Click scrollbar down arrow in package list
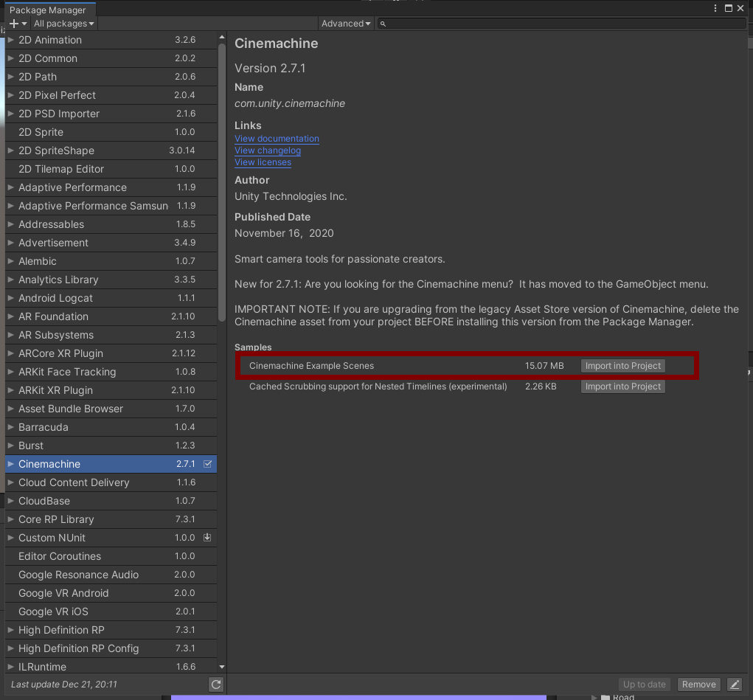The height and width of the screenshot is (700, 753). click(222, 667)
